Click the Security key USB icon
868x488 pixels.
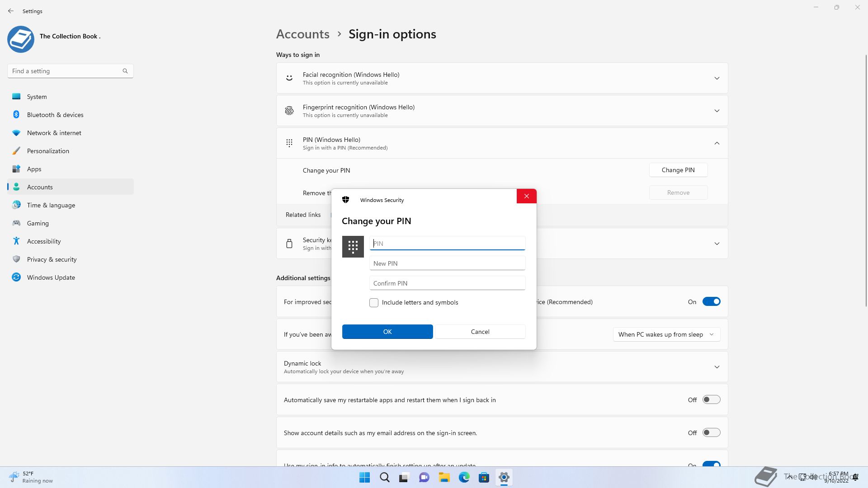pyautogui.click(x=289, y=244)
